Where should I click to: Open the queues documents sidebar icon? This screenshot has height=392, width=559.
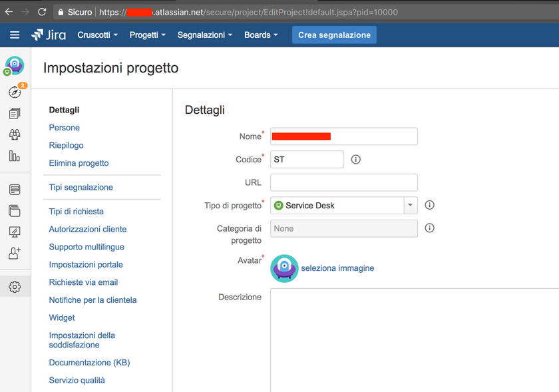[x=15, y=113]
